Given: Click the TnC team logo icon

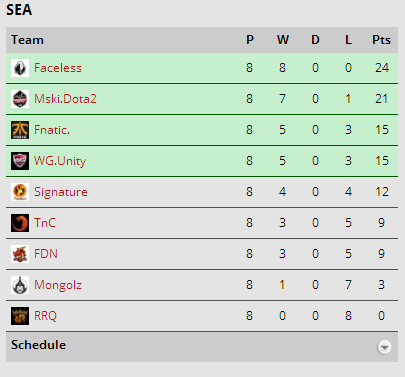Looking at the screenshot, I should [x=20, y=223].
